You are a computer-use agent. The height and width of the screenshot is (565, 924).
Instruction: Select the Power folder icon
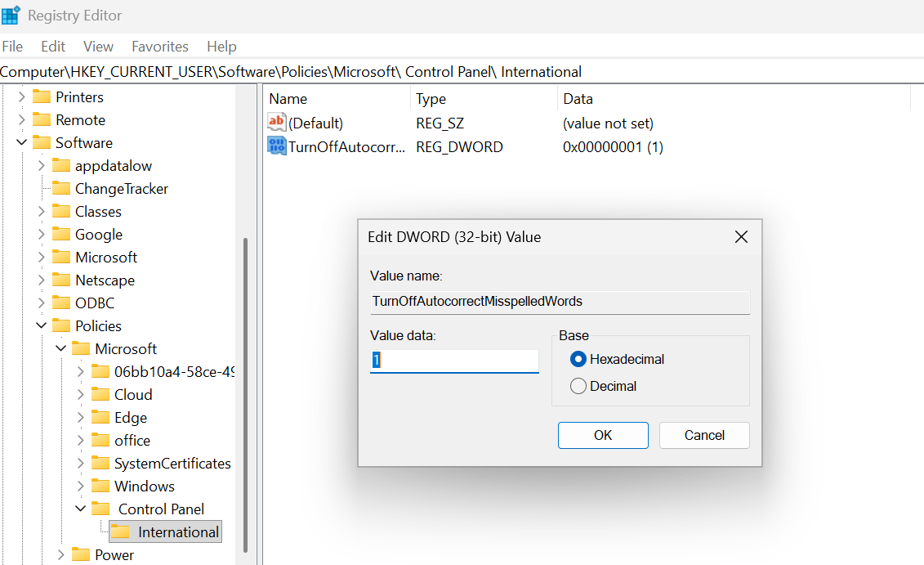(81, 554)
